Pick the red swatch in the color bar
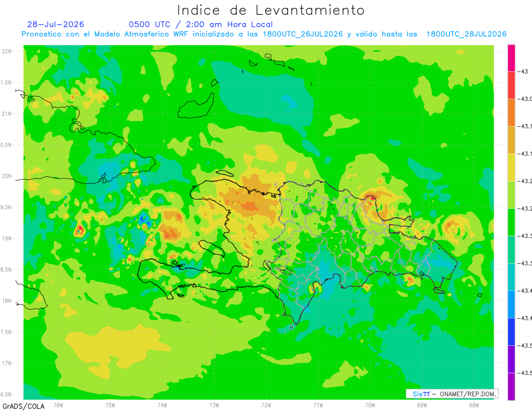This screenshot has width=532, height=411. pyautogui.click(x=511, y=85)
